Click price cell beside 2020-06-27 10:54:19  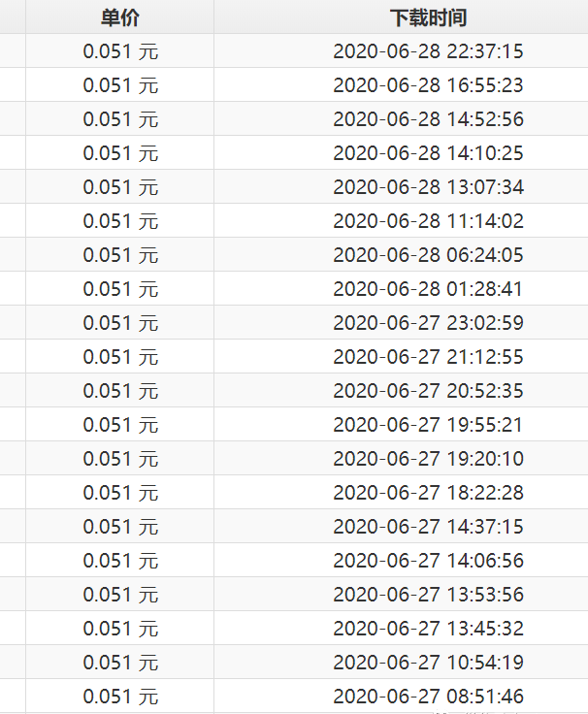pyautogui.click(x=119, y=662)
